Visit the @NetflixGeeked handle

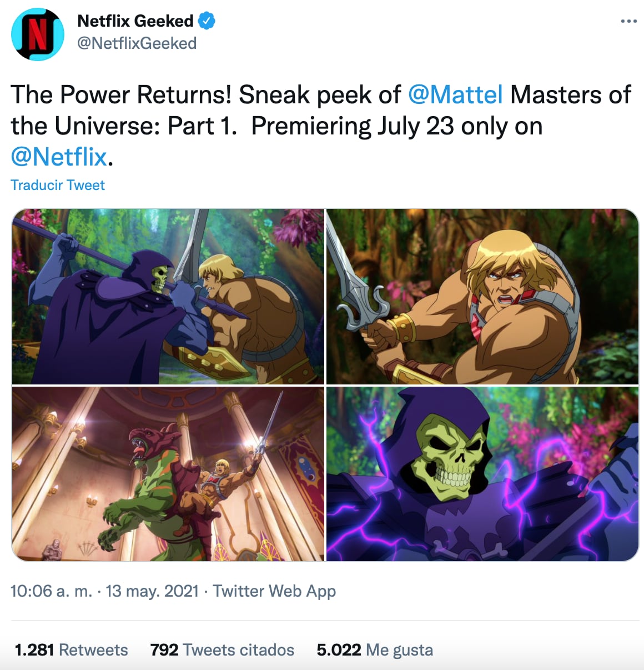tap(137, 43)
